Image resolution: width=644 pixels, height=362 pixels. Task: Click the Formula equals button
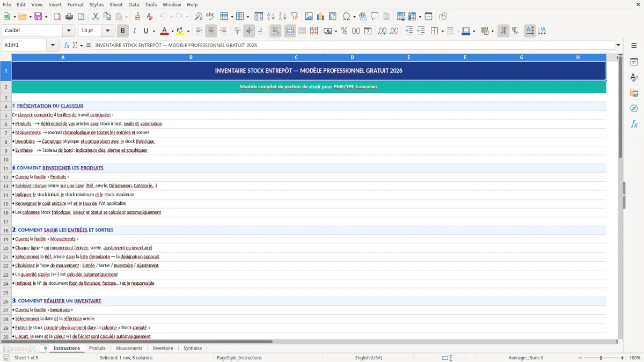pyautogui.click(x=89, y=45)
